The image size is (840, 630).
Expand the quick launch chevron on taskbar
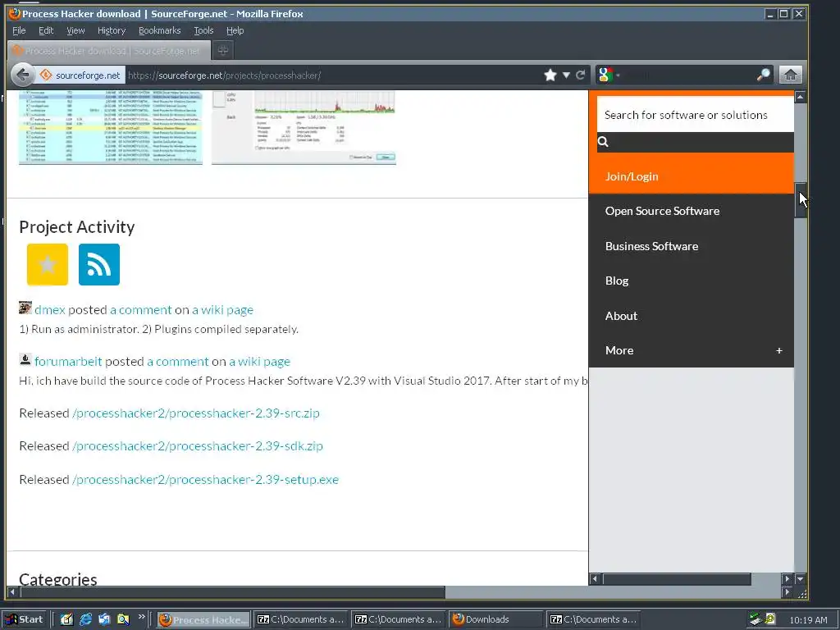pos(141,617)
